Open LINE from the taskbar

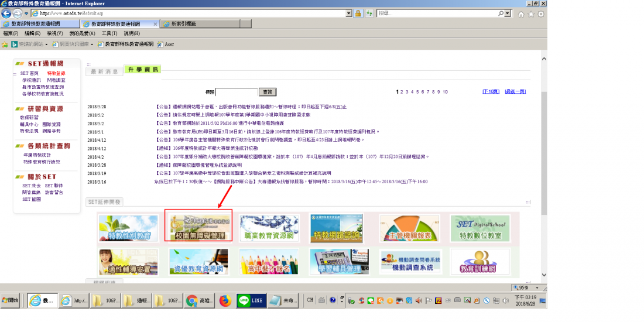tap(251, 301)
